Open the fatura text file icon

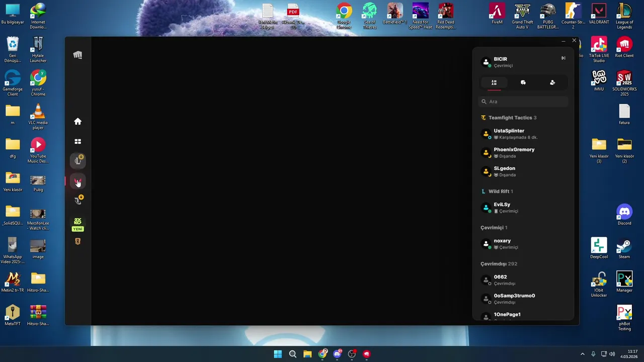point(624,115)
